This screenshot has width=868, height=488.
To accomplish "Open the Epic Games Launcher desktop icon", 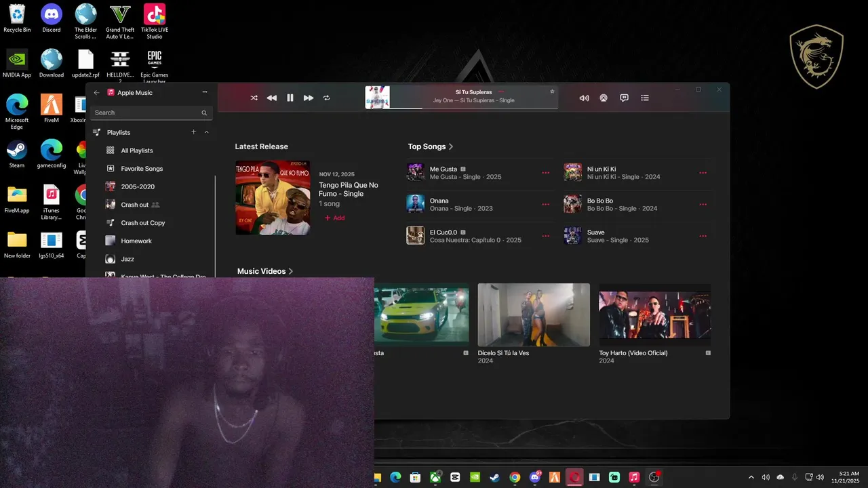I will 155,66.
